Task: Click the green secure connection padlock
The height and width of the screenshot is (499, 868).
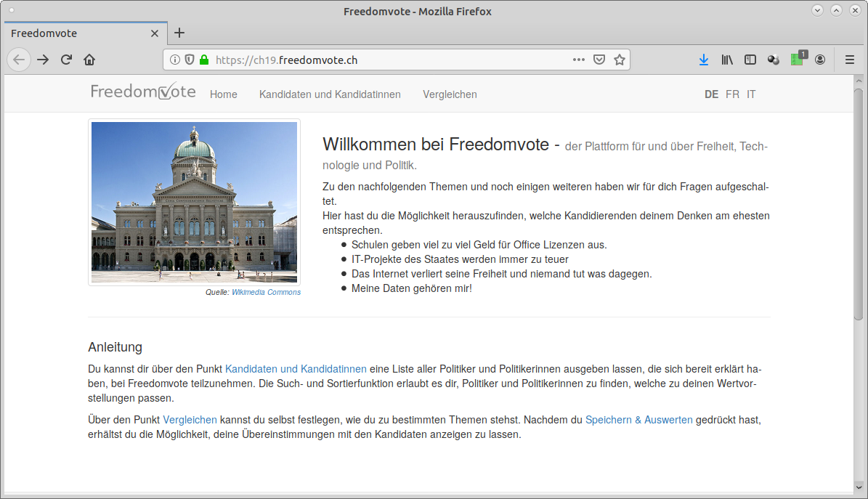Action: click(204, 60)
